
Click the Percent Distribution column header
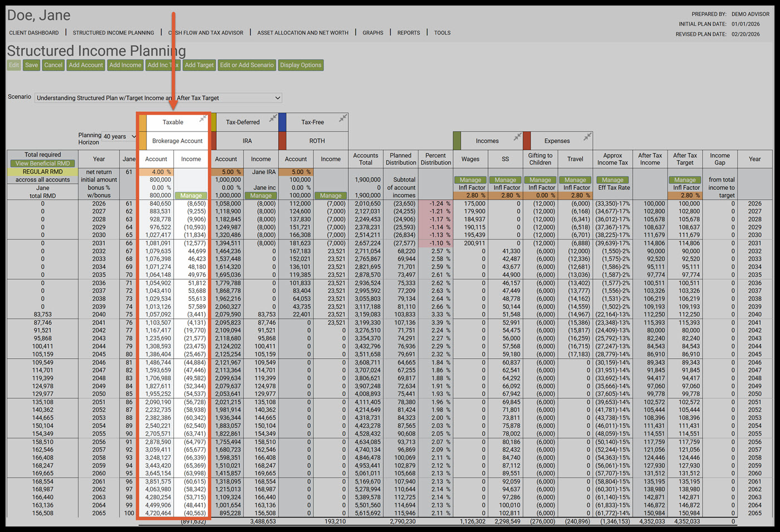coord(436,159)
